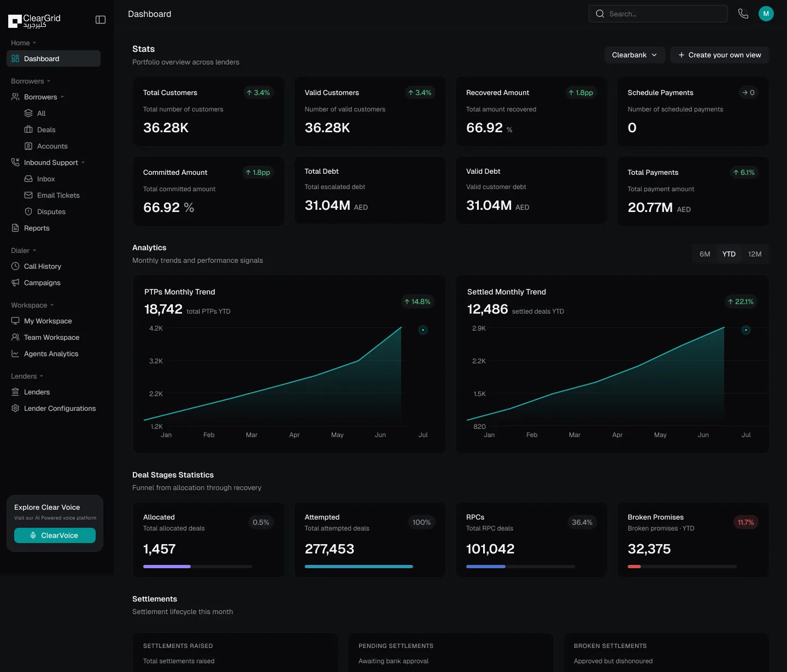Collapse the sidebar panel icon
Screen dimensions: 787x672
coord(101,20)
